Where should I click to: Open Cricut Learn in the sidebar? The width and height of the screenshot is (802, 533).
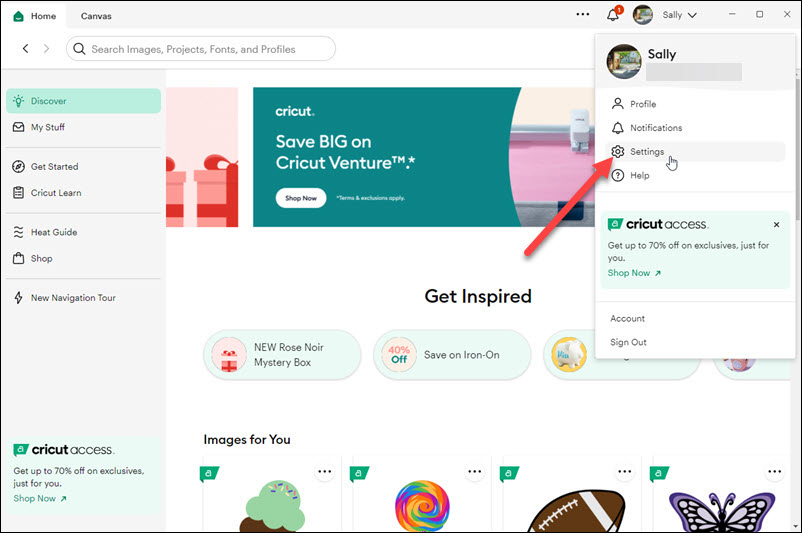[x=56, y=193]
